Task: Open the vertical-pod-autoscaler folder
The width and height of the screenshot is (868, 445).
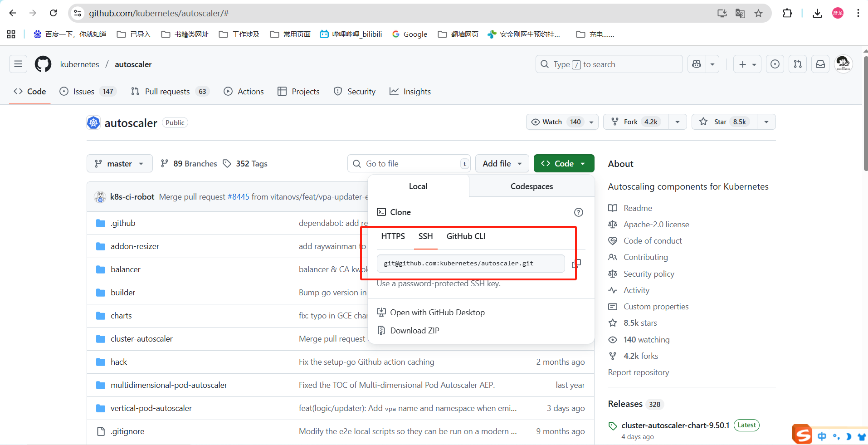Action: pos(151,408)
